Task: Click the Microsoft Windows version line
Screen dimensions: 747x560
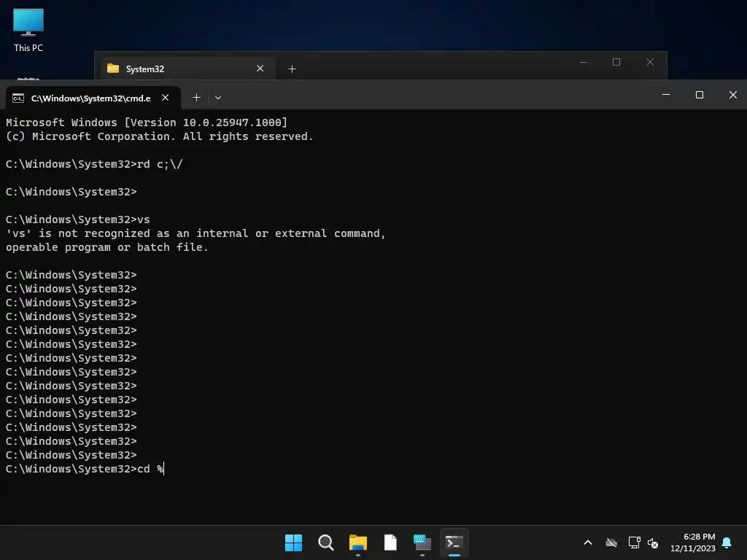Action: [x=147, y=122]
